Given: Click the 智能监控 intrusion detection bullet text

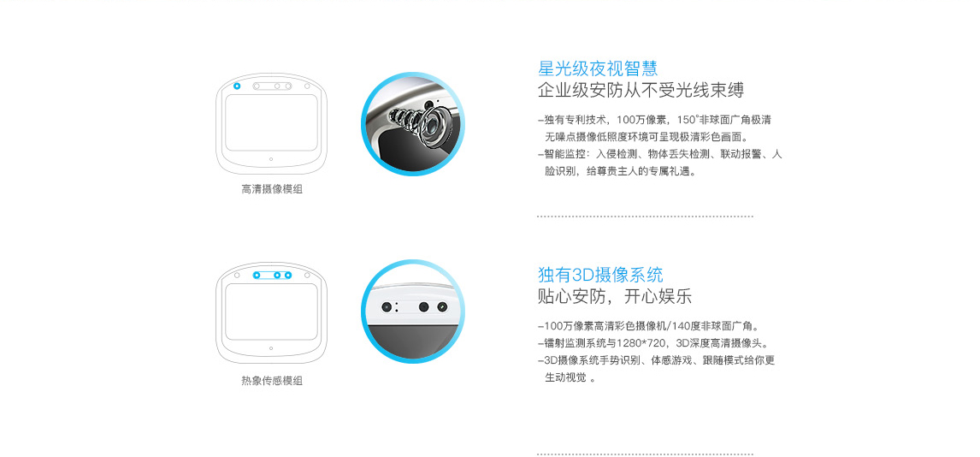Looking at the screenshot, I should (660, 162).
